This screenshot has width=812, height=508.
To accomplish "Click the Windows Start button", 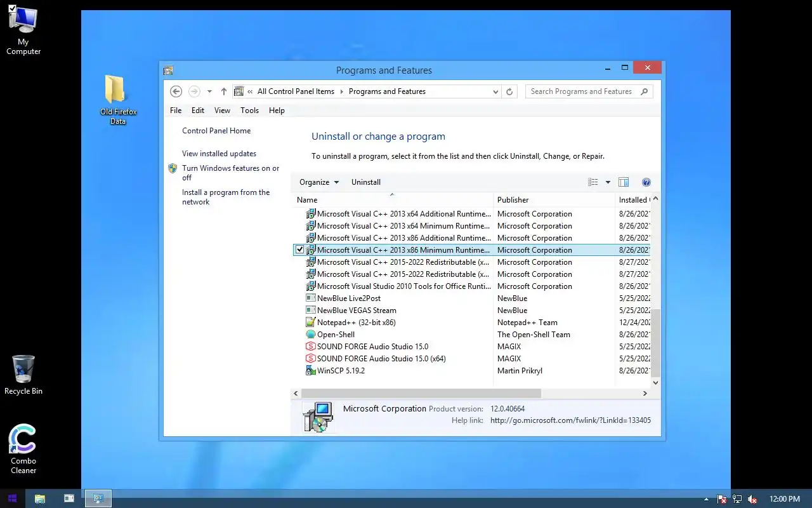I will click(12, 498).
